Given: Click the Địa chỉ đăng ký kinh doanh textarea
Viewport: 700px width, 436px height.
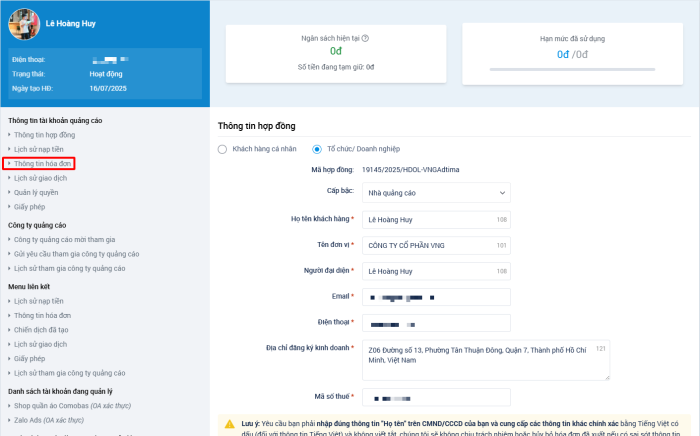Looking at the screenshot, I should tap(486, 360).
